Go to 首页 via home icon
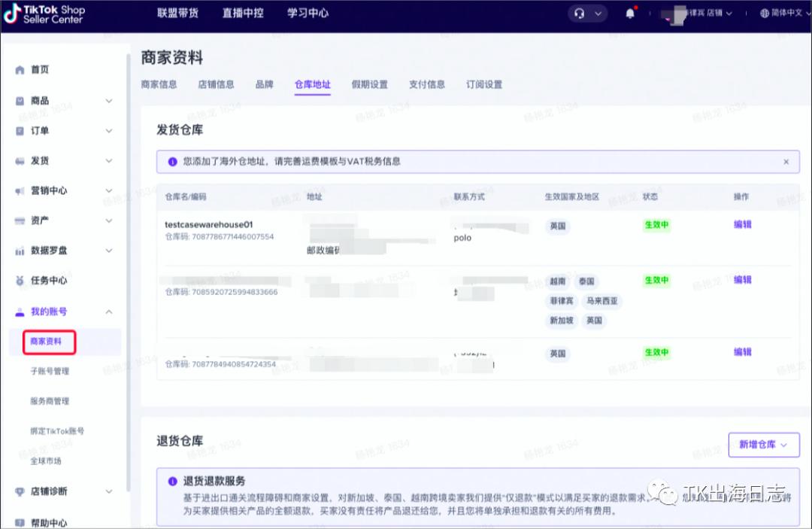 pos(20,70)
